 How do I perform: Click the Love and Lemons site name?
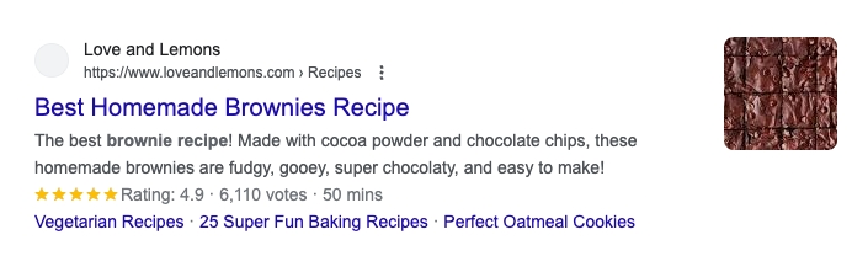[151, 49]
